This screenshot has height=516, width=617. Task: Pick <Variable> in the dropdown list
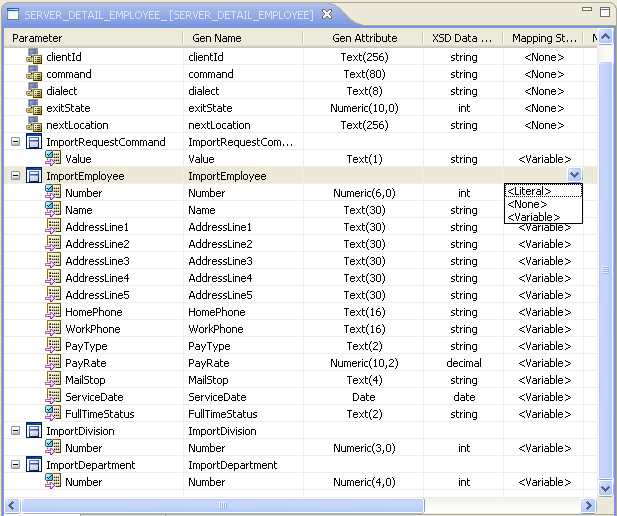[x=532, y=217]
